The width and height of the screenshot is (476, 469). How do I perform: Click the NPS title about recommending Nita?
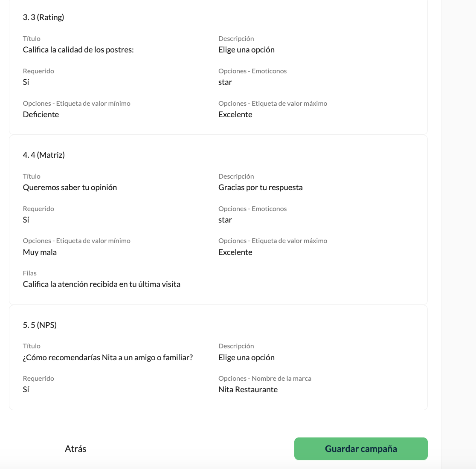tap(108, 357)
